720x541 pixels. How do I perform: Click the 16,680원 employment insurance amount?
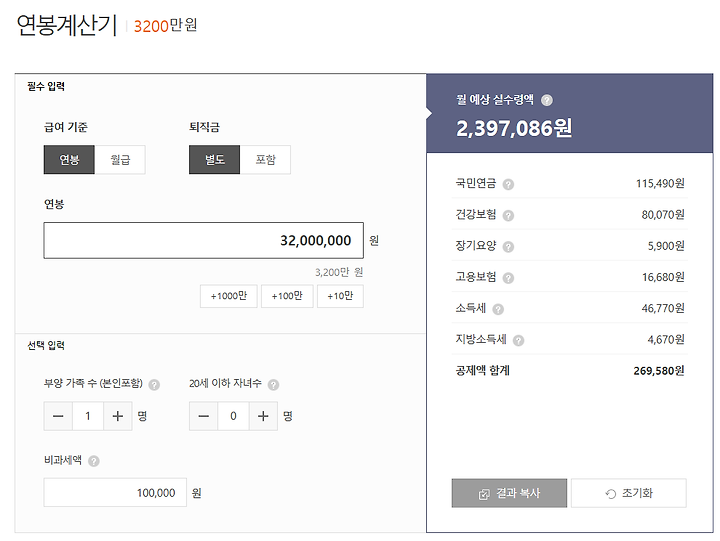tap(663, 277)
